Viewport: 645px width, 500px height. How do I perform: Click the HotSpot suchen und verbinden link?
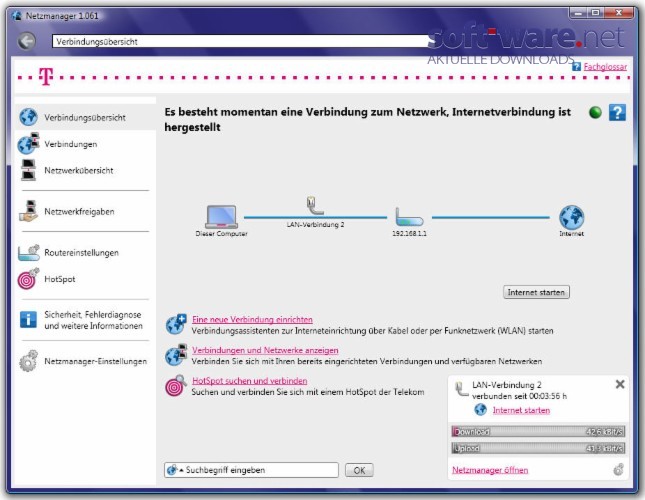point(249,380)
